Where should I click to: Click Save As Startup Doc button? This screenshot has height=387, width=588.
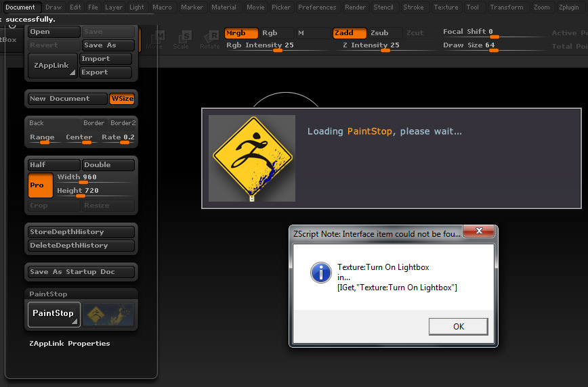(x=81, y=272)
